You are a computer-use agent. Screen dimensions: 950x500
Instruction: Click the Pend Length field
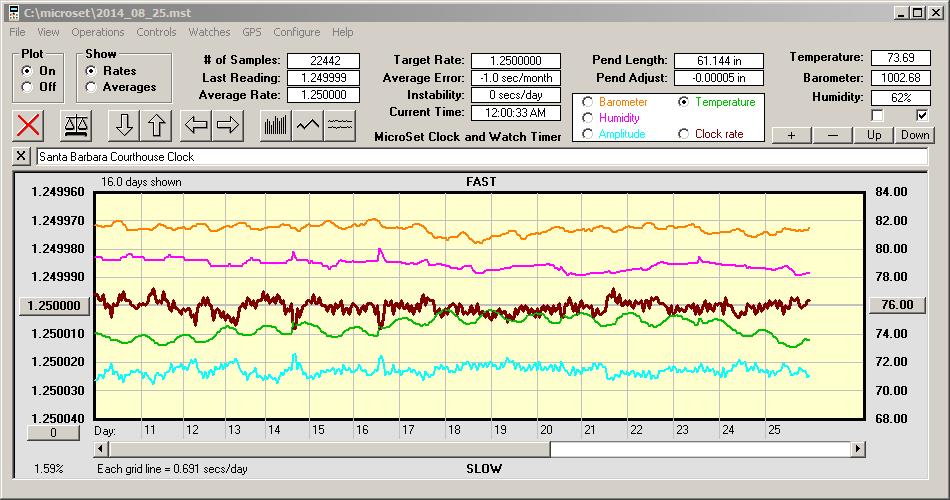[x=719, y=61]
